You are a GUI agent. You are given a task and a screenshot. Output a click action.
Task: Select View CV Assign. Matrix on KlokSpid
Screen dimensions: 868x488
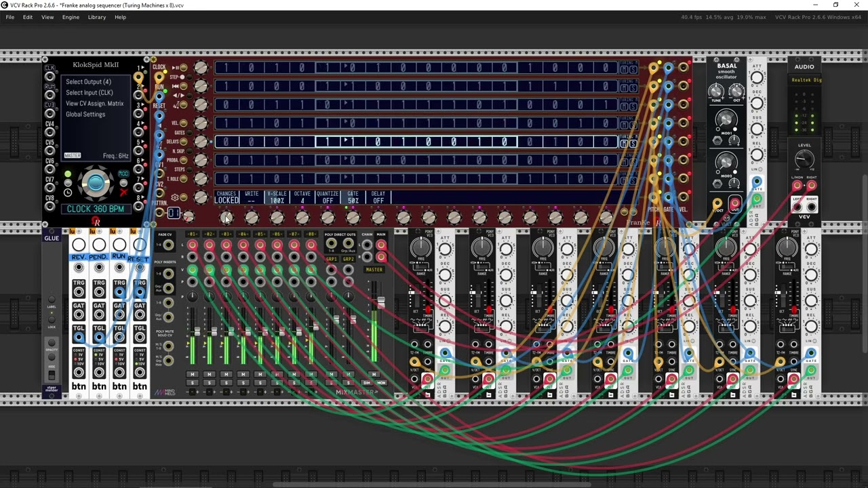coord(95,104)
